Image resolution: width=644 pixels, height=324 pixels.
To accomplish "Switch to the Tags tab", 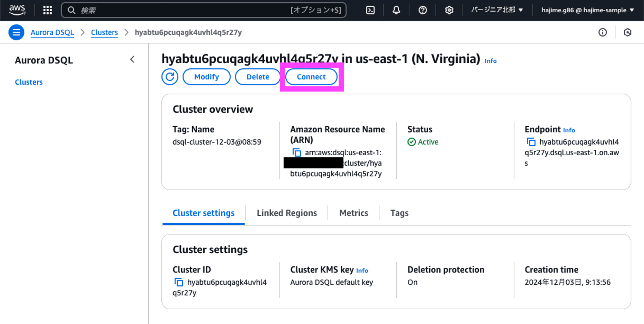I will [399, 213].
